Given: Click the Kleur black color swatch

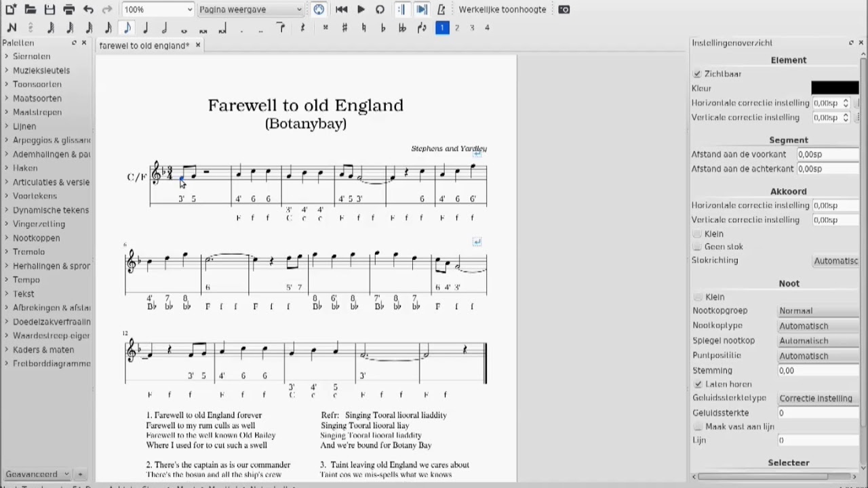Looking at the screenshot, I should pos(835,88).
